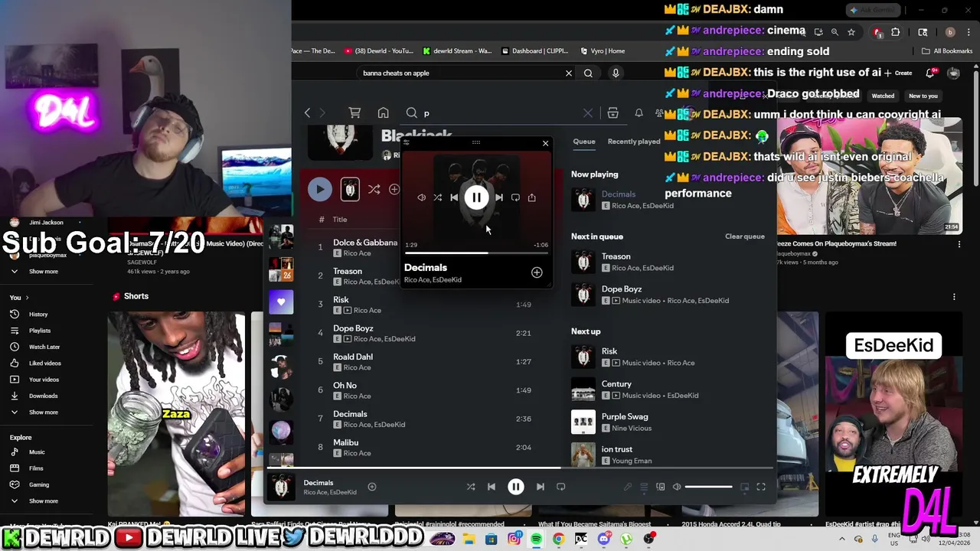
Task: Open share icon in mini player
Action: [531, 197]
